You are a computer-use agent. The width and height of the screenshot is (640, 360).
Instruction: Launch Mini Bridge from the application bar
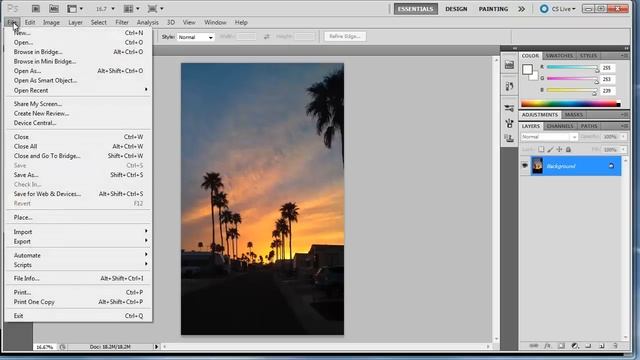point(53,9)
